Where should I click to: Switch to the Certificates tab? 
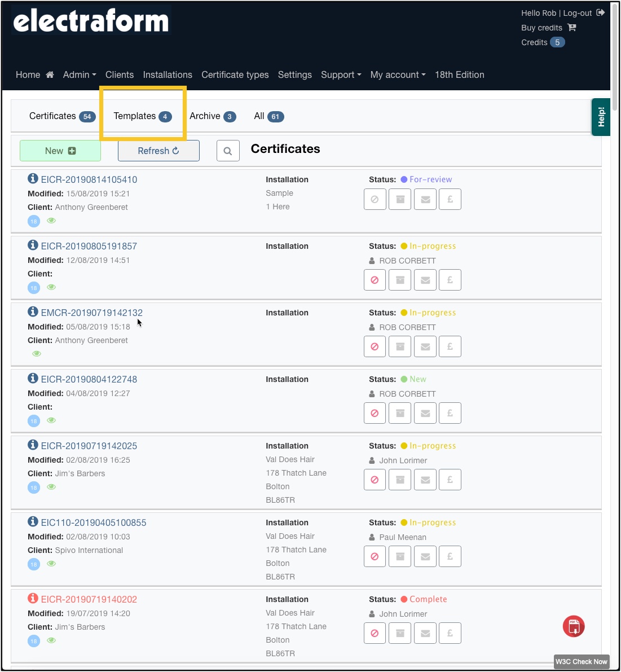click(63, 116)
